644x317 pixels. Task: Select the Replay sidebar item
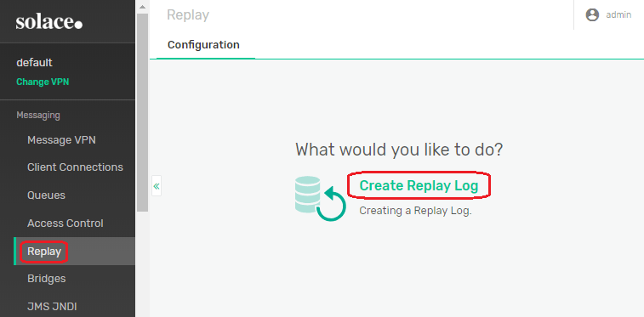point(44,252)
